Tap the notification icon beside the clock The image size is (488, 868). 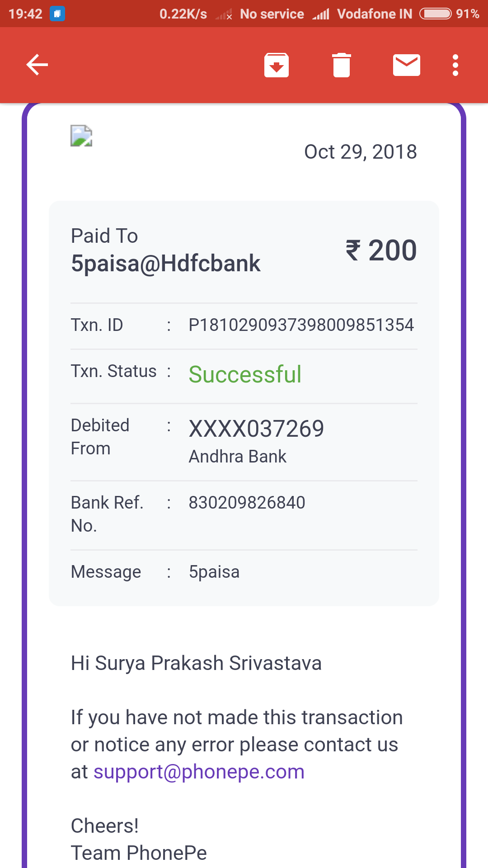(x=57, y=14)
